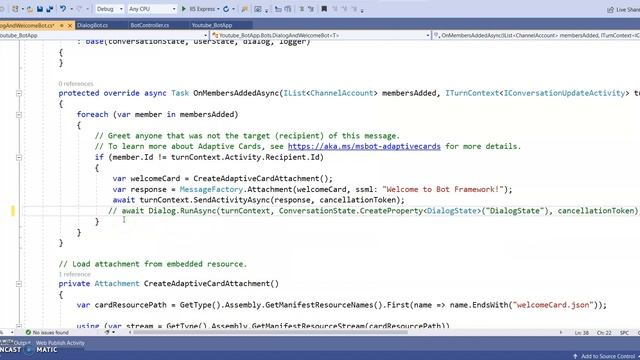Image resolution: width=640 pixels, height=360 pixels.
Task: Click the Redo icon
Action: click(79, 9)
